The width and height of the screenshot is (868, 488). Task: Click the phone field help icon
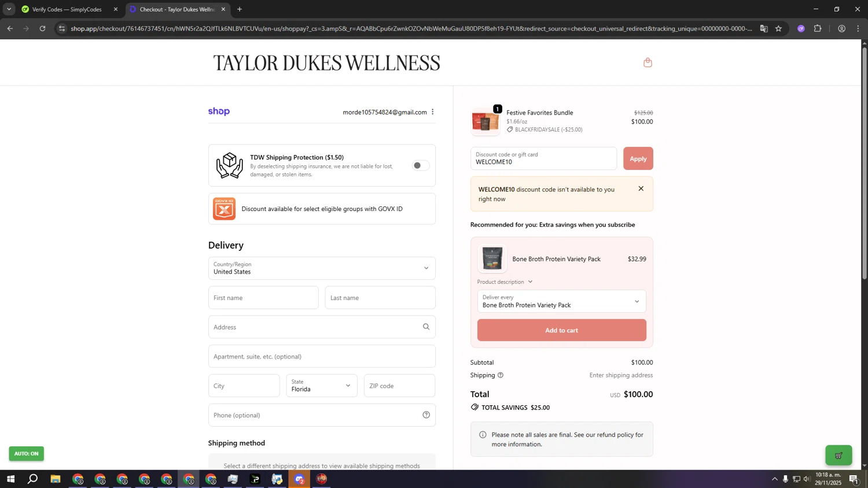click(426, 415)
